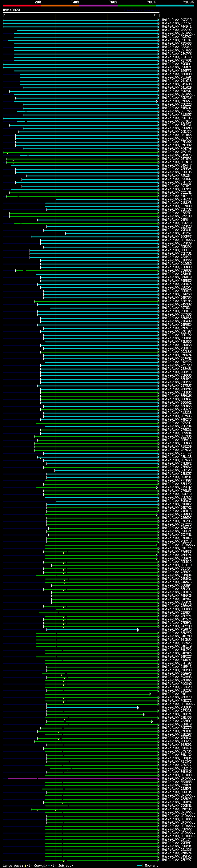Click label UniRef100_O49447

pos(177,165)
